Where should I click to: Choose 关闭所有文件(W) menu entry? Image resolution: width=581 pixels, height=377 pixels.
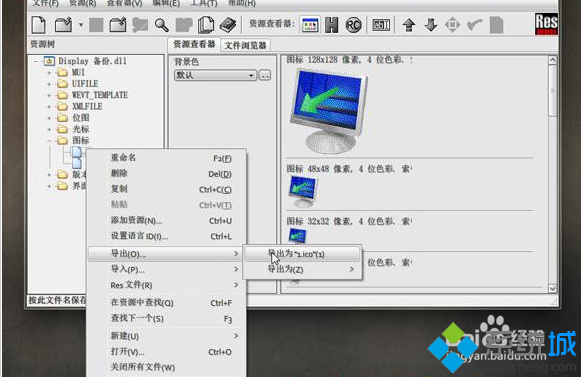pyautogui.click(x=167, y=367)
